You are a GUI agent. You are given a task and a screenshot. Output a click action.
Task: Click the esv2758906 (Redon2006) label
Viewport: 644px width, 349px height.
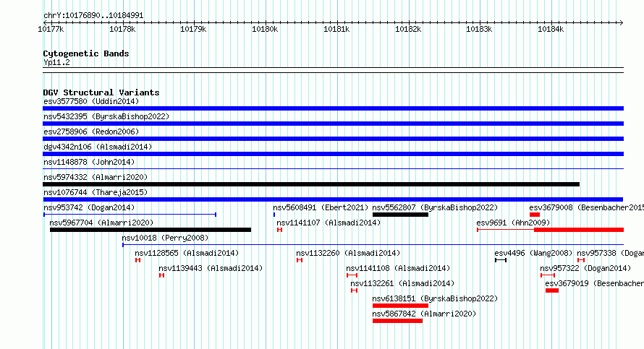(91, 132)
